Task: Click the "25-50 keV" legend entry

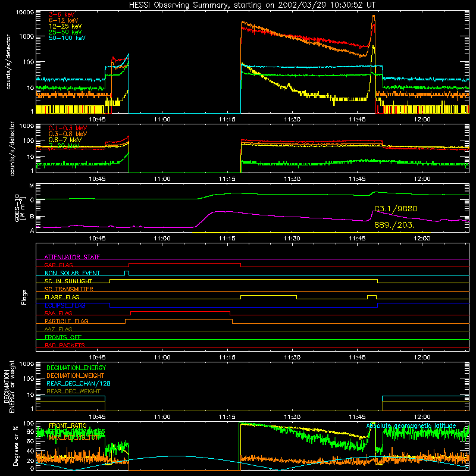Action: coord(65,32)
